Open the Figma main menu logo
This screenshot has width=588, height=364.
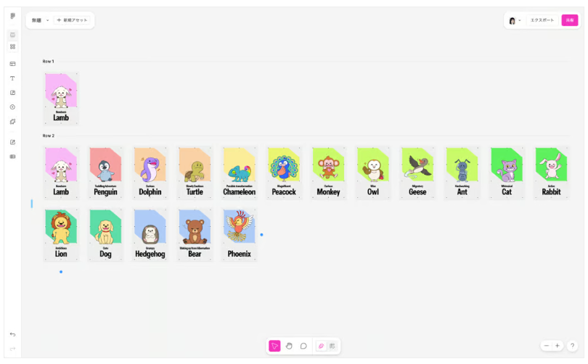click(x=13, y=16)
